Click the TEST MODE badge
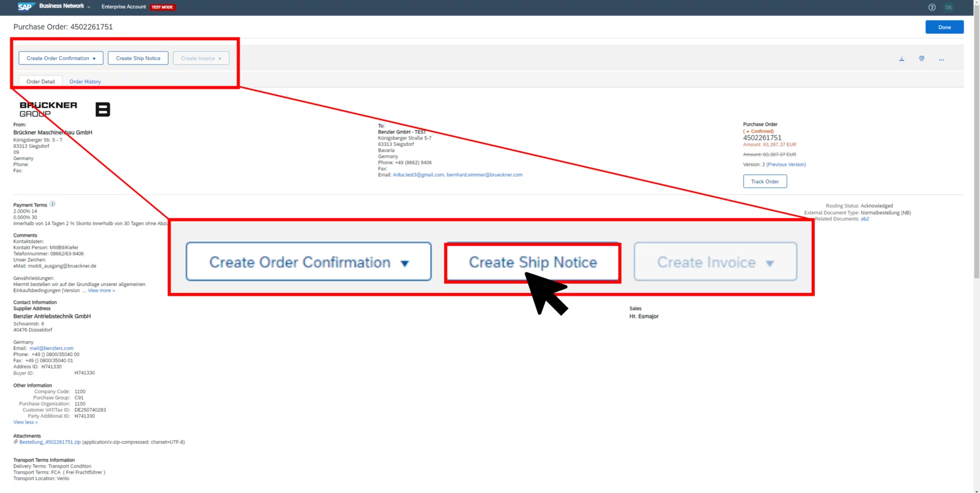 pos(162,7)
